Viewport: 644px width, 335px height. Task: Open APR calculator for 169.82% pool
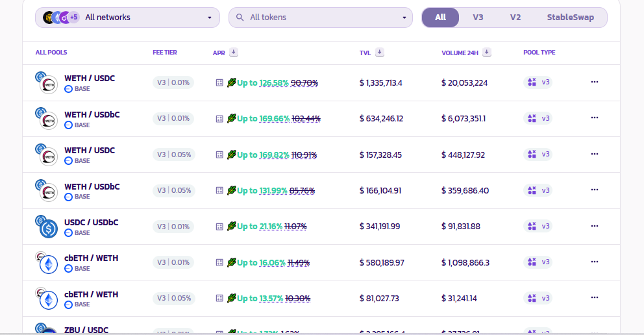coord(219,155)
